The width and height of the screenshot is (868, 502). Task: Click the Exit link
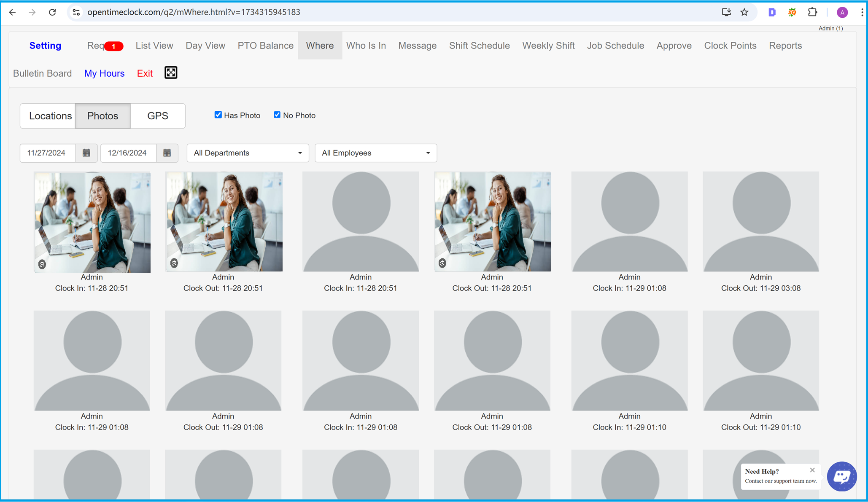(x=145, y=73)
